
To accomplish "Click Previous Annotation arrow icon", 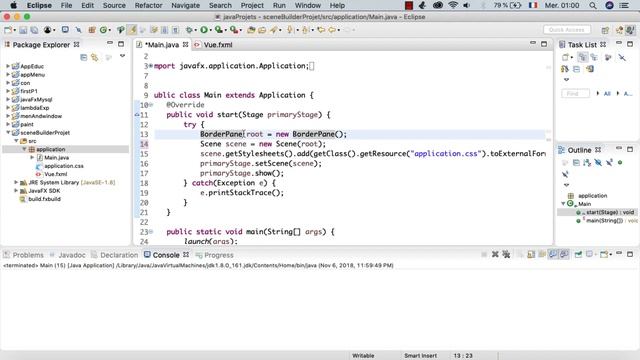I will coord(305,30).
